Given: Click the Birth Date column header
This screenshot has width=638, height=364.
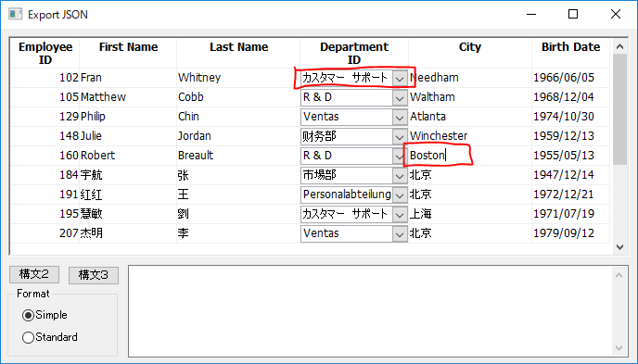Looking at the screenshot, I should (x=570, y=53).
